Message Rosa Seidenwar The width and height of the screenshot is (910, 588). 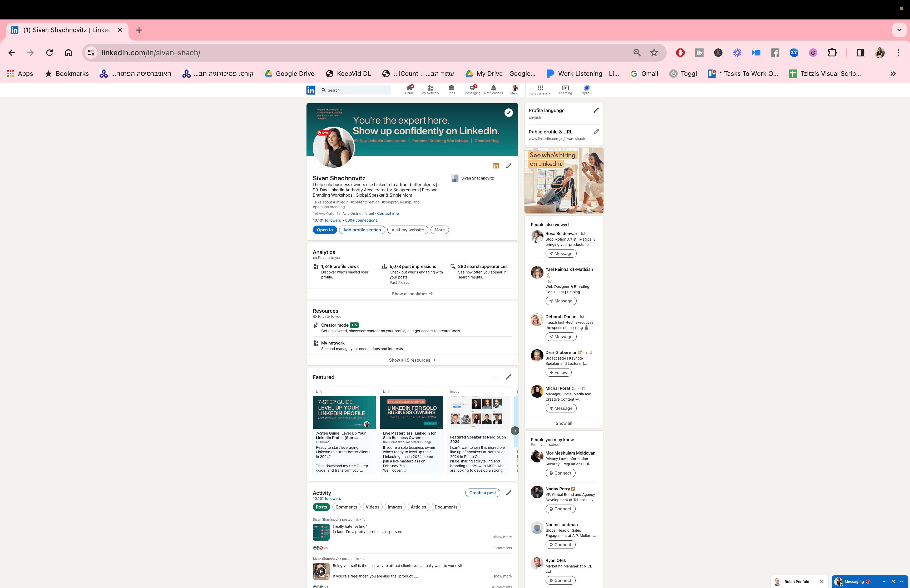point(561,253)
